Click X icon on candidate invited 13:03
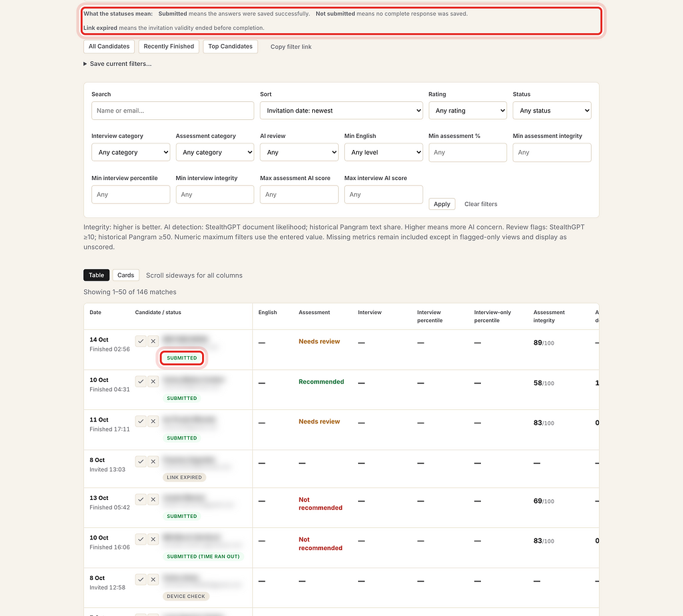This screenshot has width=683, height=616. (x=153, y=461)
